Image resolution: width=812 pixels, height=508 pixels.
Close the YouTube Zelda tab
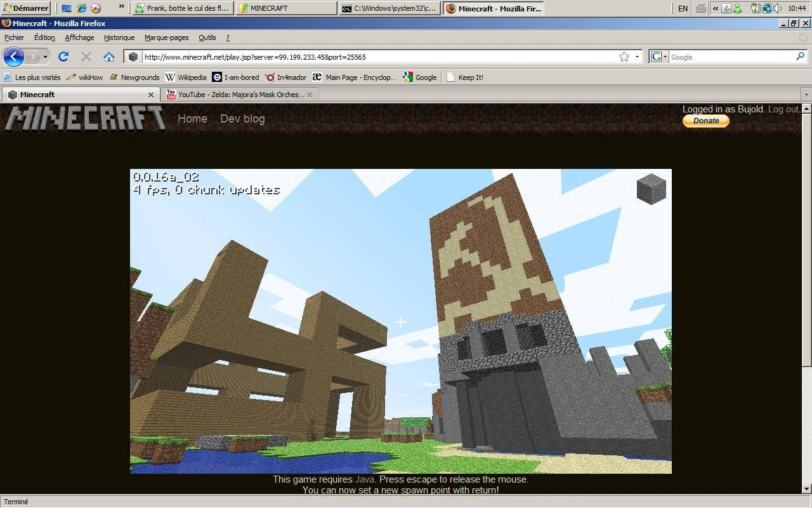coord(310,95)
